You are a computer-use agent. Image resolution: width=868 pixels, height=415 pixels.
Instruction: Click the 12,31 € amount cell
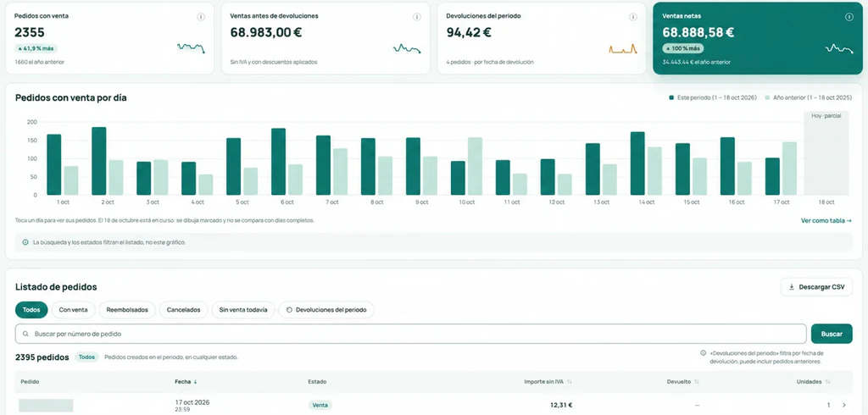pyautogui.click(x=561, y=405)
